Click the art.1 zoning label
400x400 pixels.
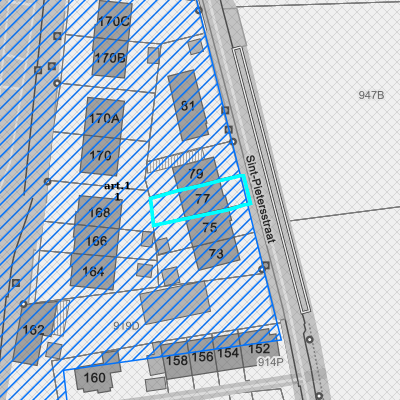(117, 186)
